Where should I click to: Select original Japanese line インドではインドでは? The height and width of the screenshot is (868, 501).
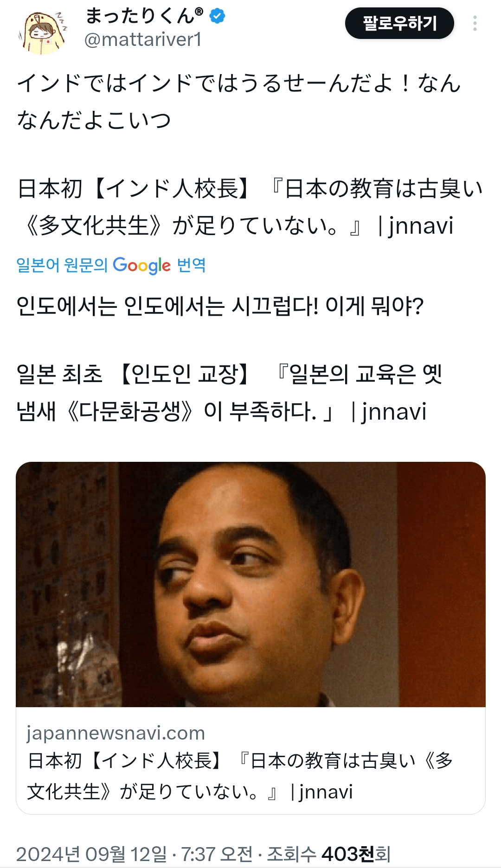[239, 102]
